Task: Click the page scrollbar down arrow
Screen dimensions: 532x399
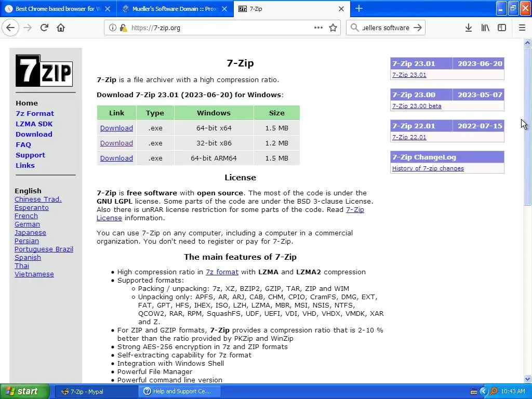Action: pyautogui.click(x=527, y=379)
